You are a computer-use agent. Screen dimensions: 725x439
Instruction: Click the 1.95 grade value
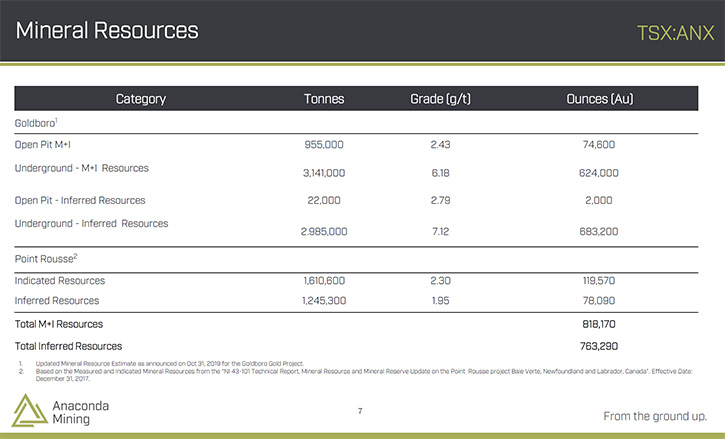coord(440,301)
